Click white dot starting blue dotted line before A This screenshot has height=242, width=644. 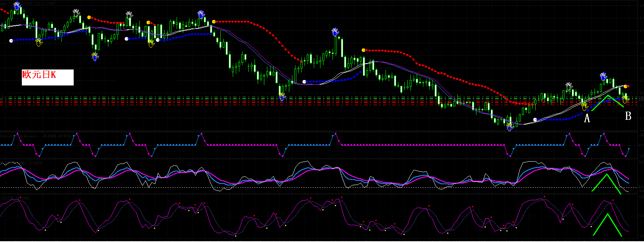(535, 119)
